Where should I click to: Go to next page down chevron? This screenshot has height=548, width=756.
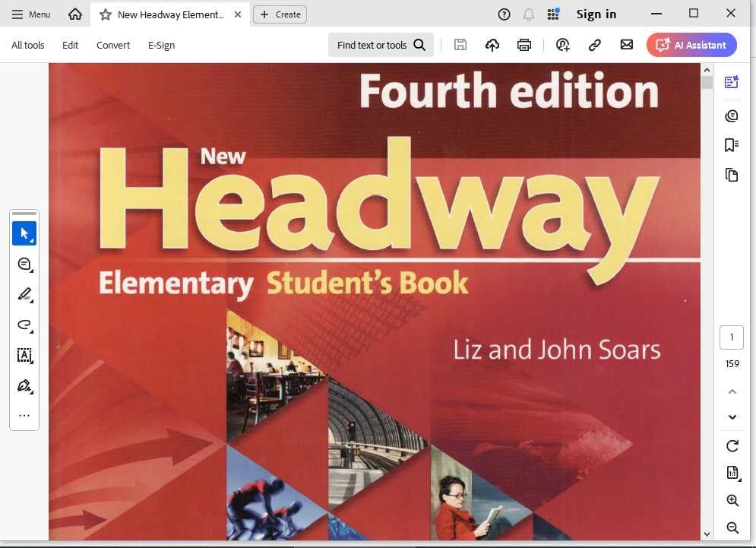point(732,417)
